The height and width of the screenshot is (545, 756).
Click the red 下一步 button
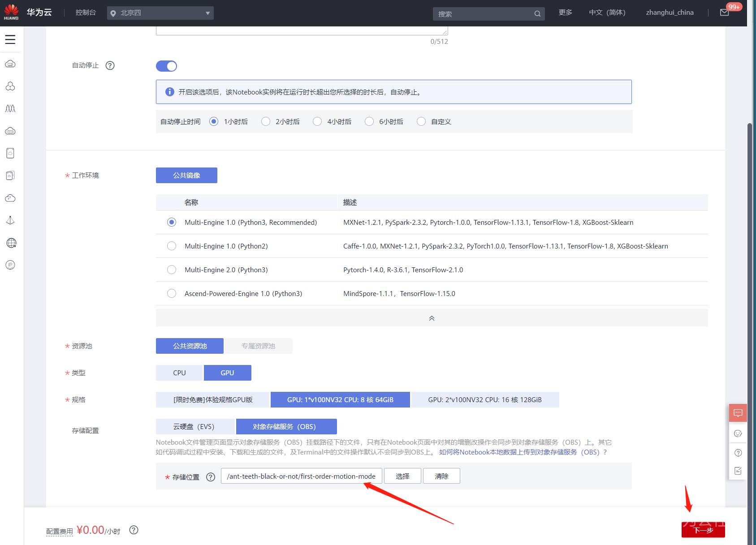[x=703, y=530]
